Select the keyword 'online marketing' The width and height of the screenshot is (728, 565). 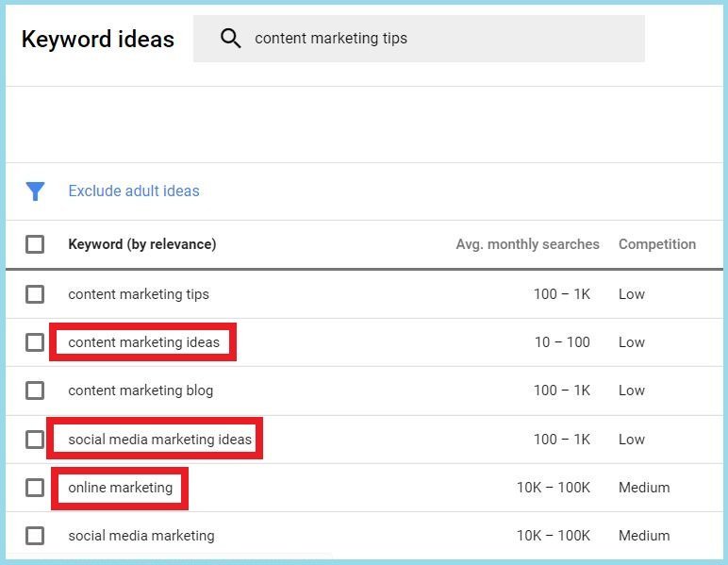(121, 488)
